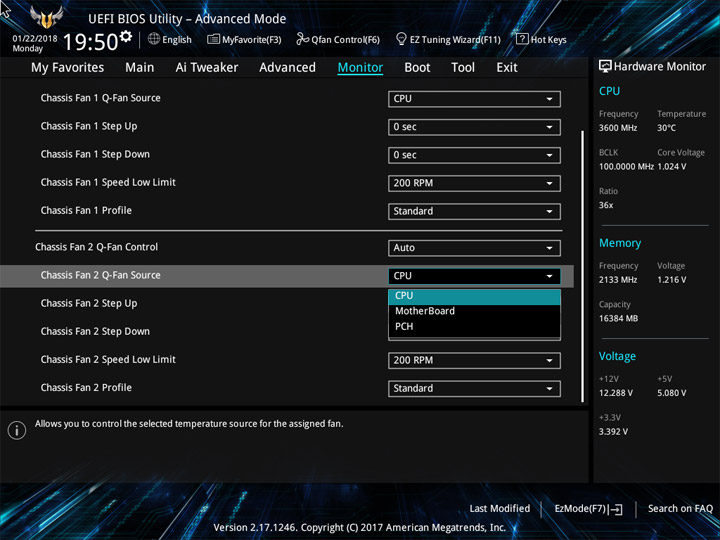
Task: Click the 01/22/2018 date text
Action: 35,39
